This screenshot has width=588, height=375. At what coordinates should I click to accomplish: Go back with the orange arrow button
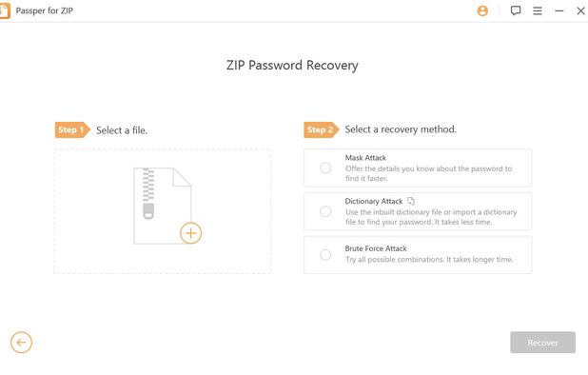[21, 343]
